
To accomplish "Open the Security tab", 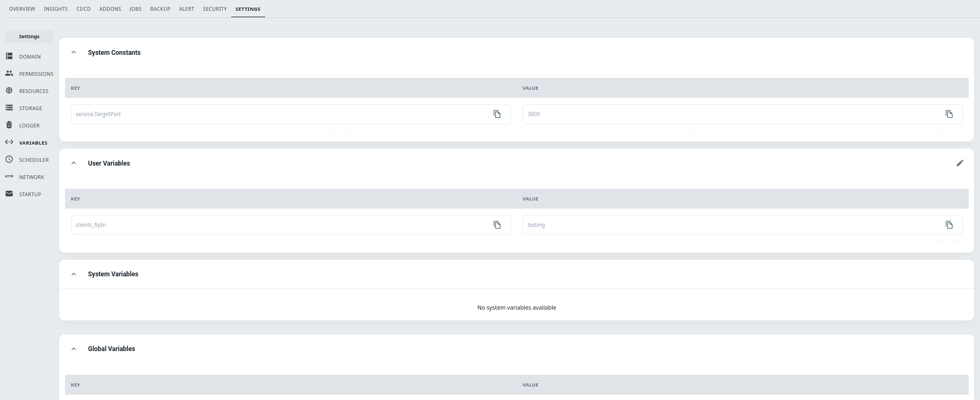I will [x=215, y=9].
